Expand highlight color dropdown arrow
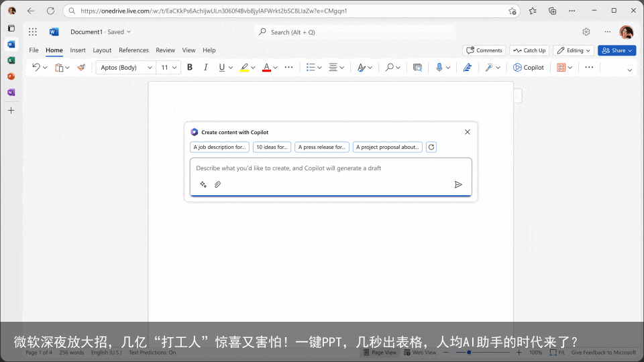Screen dimensions: 644x362 (253, 68)
